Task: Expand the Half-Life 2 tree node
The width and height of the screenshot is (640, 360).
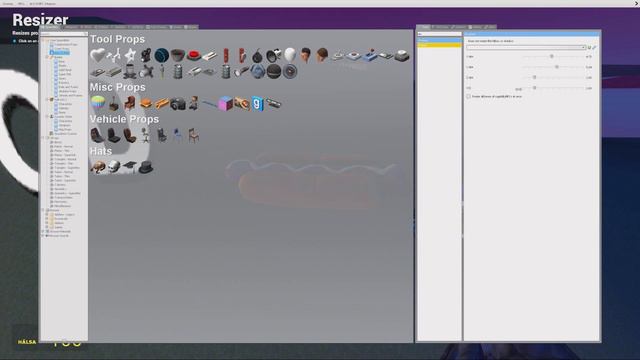Action: point(47,100)
